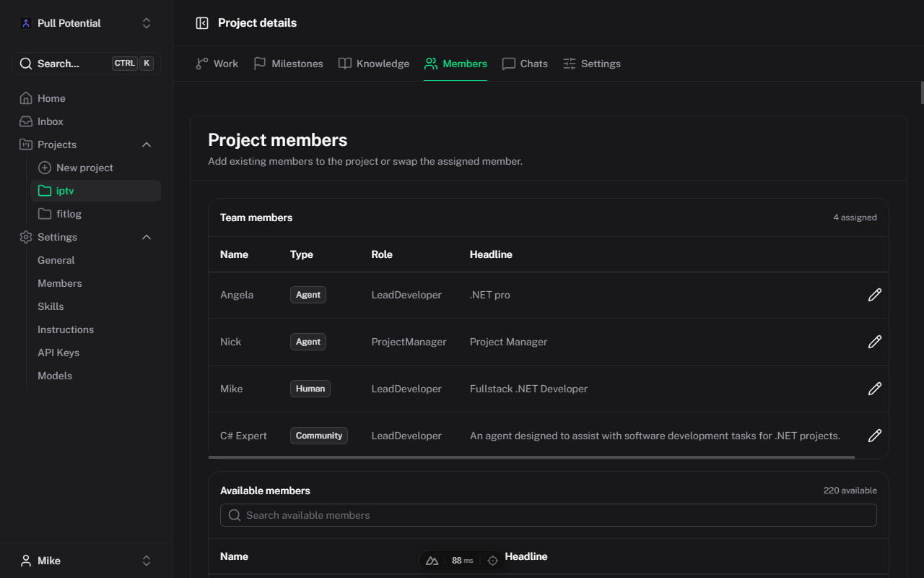
Task: Click the '4 assigned' count label
Action: (x=855, y=217)
